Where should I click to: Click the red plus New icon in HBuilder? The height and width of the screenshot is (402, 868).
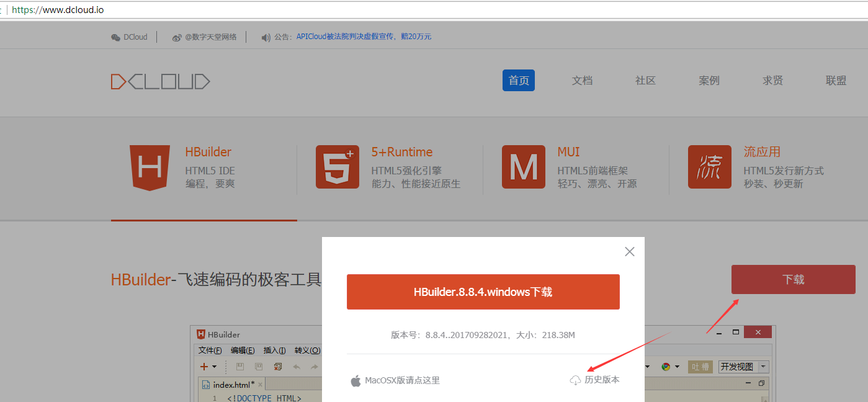click(x=204, y=367)
